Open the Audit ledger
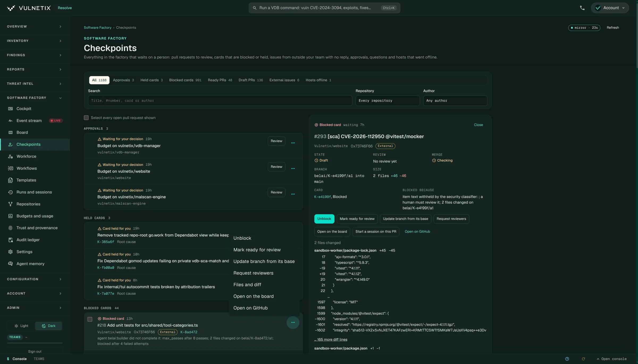This screenshot has width=638, height=364. click(35, 240)
